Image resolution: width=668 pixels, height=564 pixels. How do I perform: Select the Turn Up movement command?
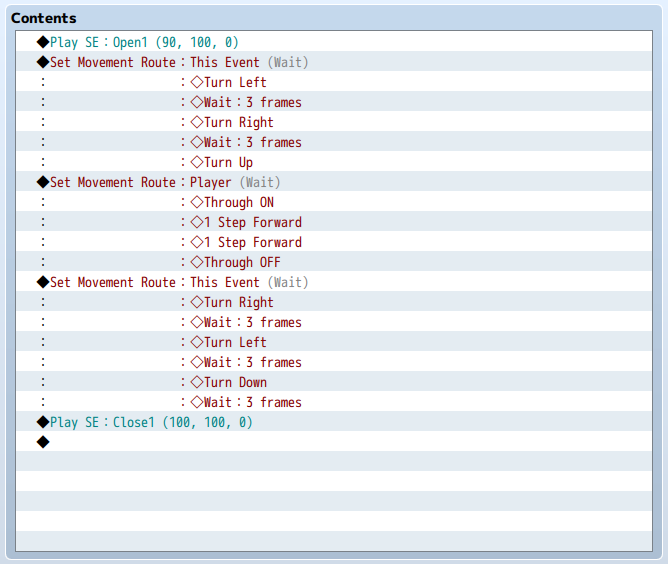coord(228,162)
